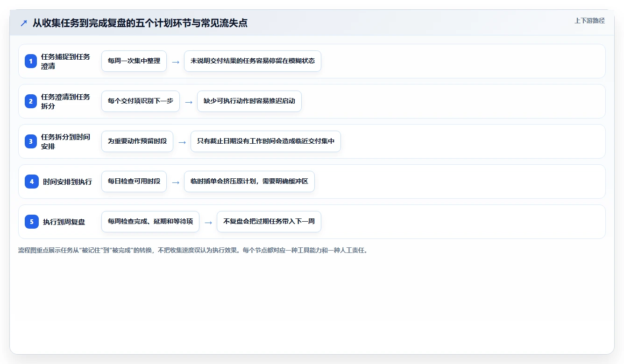Click the arrow after 为重要动作预留时段
This screenshot has height=364, width=624.
pyautogui.click(x=182, y=142)
